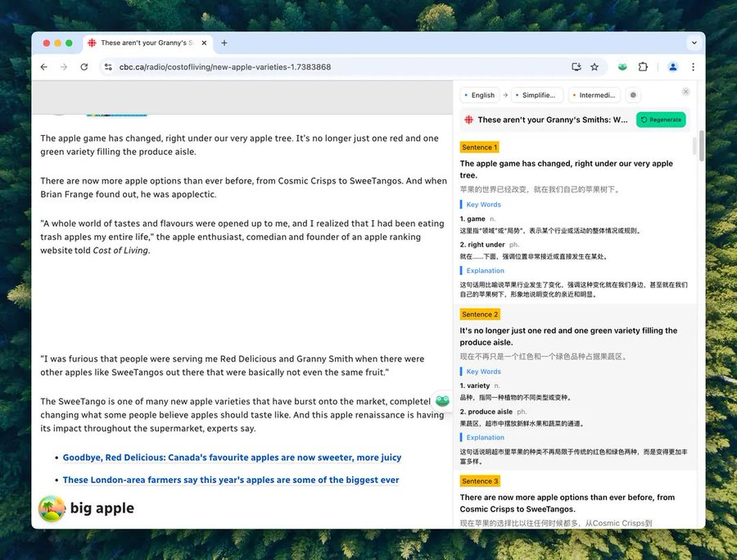This screenshot has width=737, height=560.
Task: Expand the tab search chevron
Action: 694,43
